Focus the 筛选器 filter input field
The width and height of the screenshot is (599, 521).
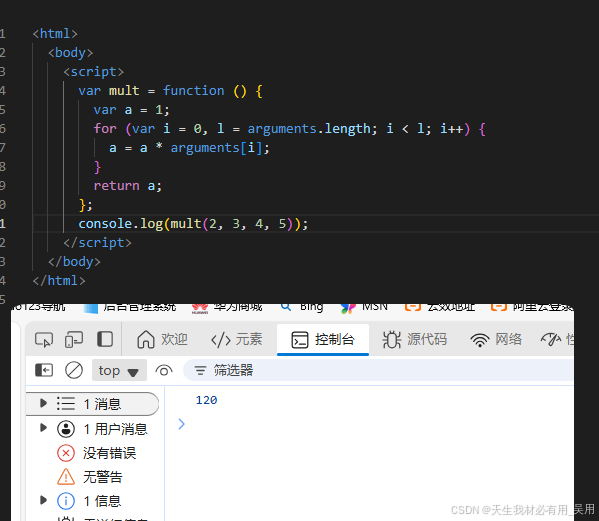378,370
